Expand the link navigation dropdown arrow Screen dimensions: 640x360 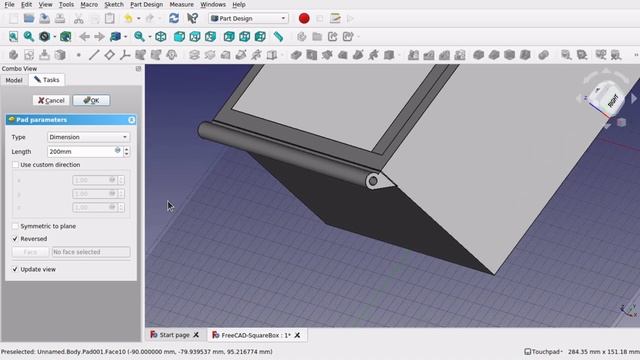point(125,37)
